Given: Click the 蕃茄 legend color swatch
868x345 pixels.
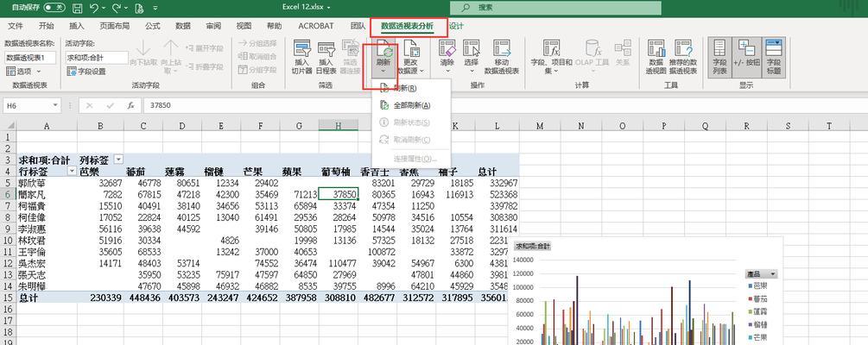Looking at the screenshot, I should pos(749,298).
